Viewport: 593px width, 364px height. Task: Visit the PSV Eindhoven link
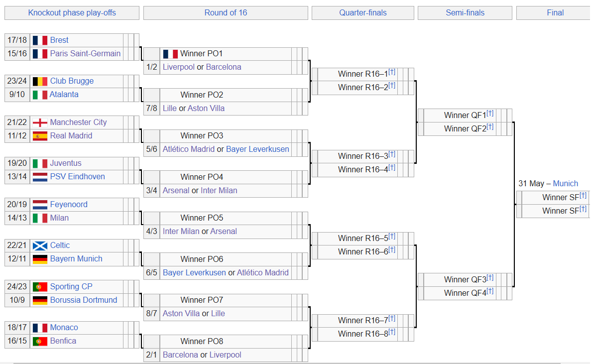coord(78,176)
